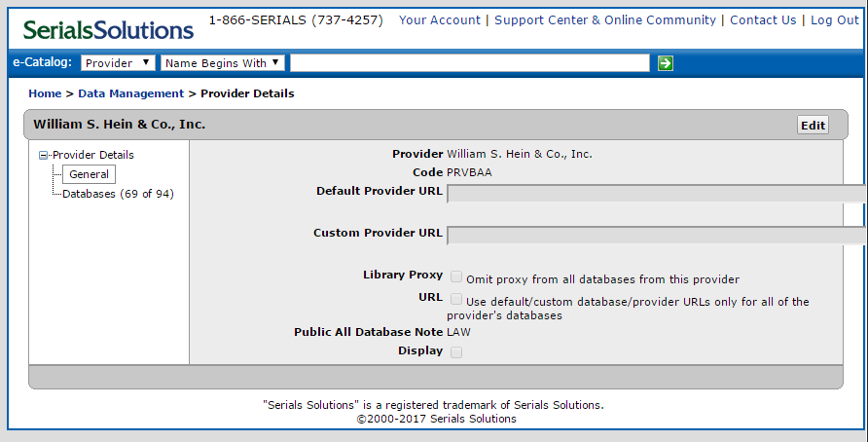Viewport: 868px width, 442px height.
Task: Click the Edit button
Action: click(813, 125)
